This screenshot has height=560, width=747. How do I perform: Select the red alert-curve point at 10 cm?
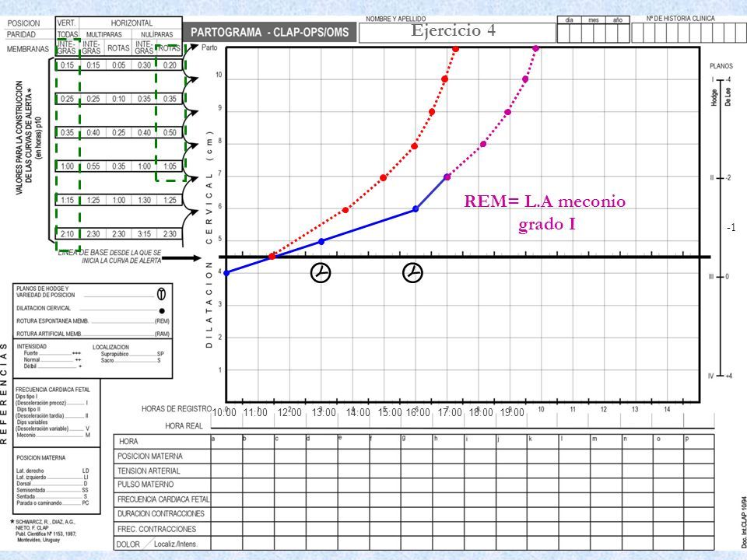(444, 79)
